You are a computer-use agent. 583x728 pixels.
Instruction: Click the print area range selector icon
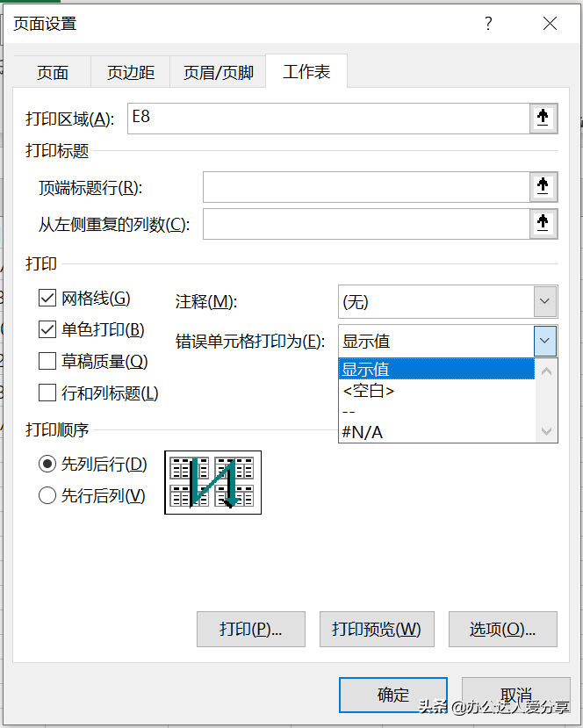click(543, 119)
